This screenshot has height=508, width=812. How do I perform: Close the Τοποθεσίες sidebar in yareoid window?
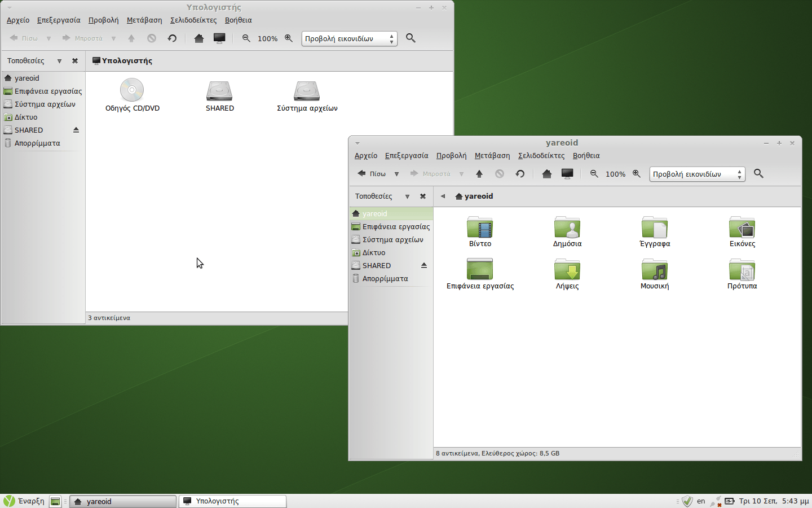(423, 196)
